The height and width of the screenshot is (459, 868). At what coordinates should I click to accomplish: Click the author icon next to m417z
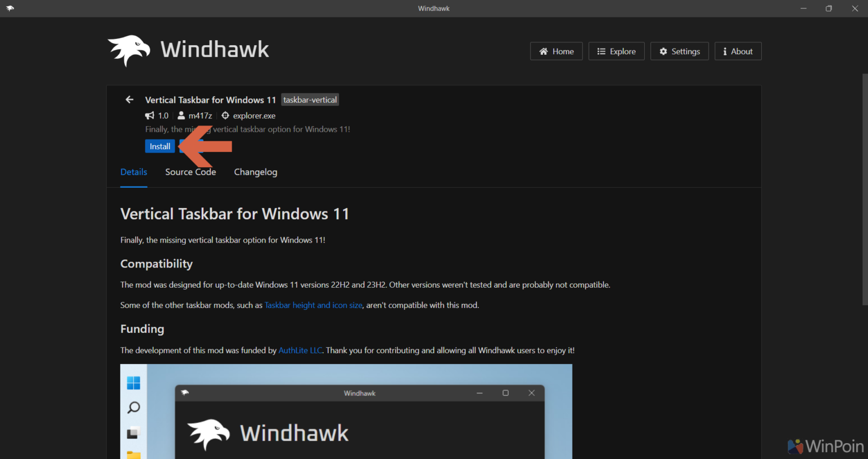(181, 115)
